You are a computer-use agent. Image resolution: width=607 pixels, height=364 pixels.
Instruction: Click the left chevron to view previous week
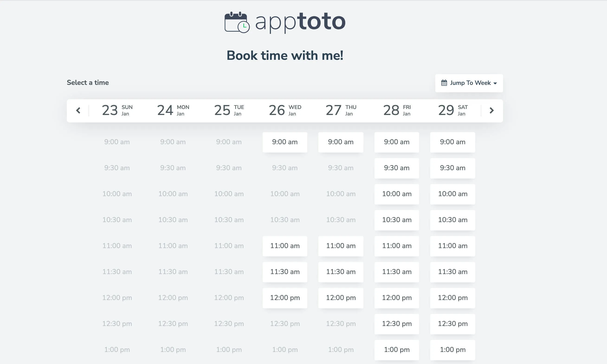(x=78, y=111)
